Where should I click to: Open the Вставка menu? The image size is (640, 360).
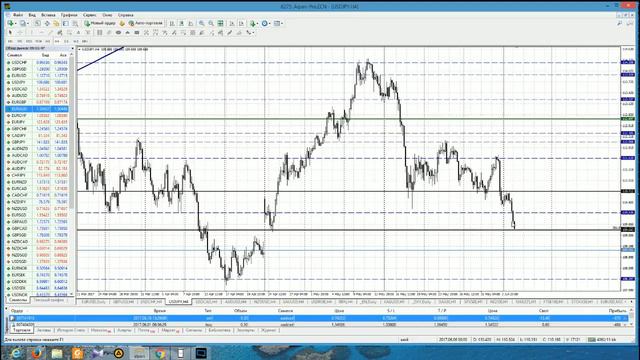[x=48, y=15]
